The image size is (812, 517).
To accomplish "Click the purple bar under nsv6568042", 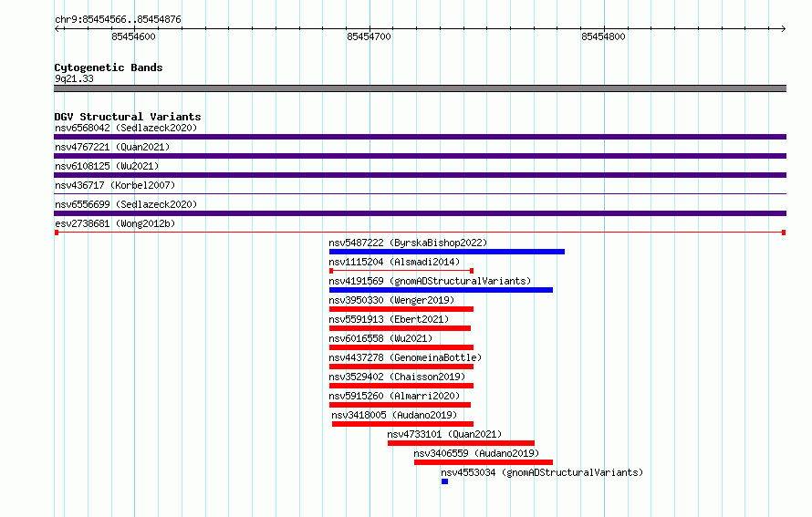I will pyautogui.click(x=420, y=137).
